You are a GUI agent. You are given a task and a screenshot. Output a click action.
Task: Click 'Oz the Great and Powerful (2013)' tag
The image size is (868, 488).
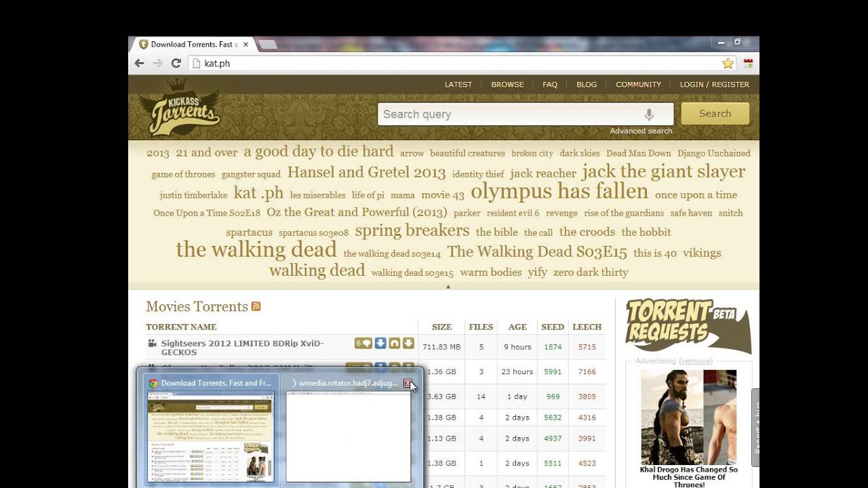coord(357,212)
